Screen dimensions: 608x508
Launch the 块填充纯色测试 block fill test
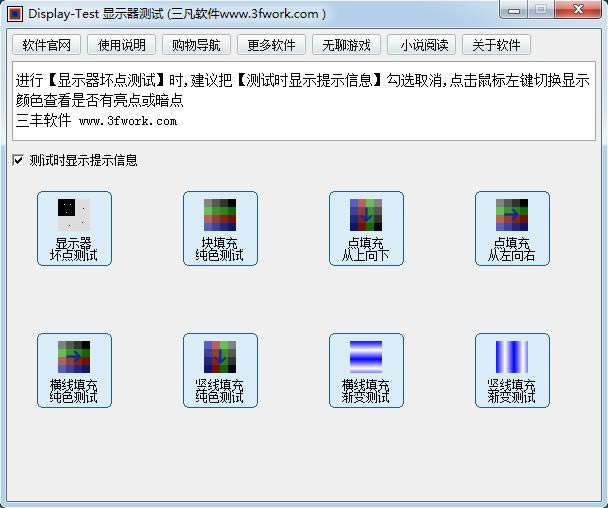tap(220, 228)
